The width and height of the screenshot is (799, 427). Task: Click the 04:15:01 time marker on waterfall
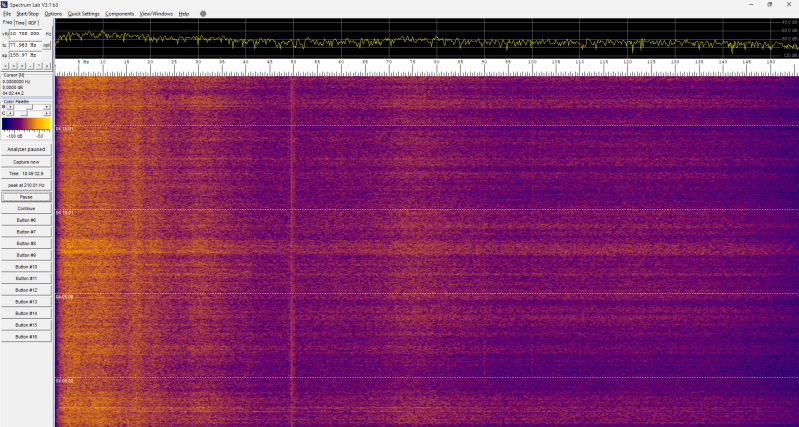pos(64,129)
